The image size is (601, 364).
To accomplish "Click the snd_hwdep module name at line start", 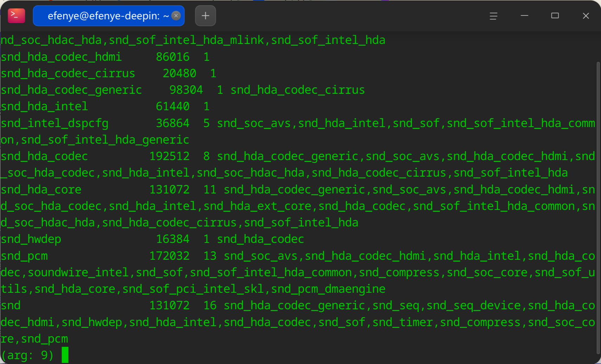I will tap(31, 239).
